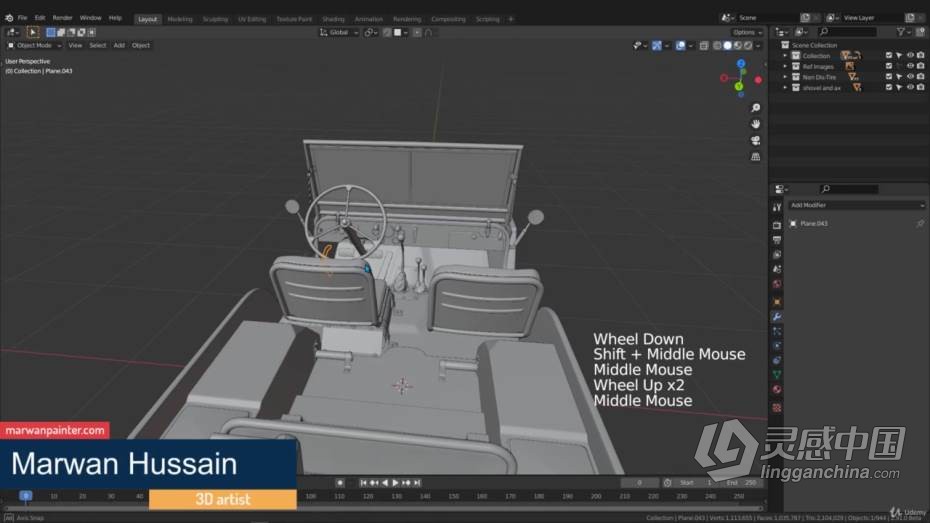Click the outliner search field

point(847,32)
